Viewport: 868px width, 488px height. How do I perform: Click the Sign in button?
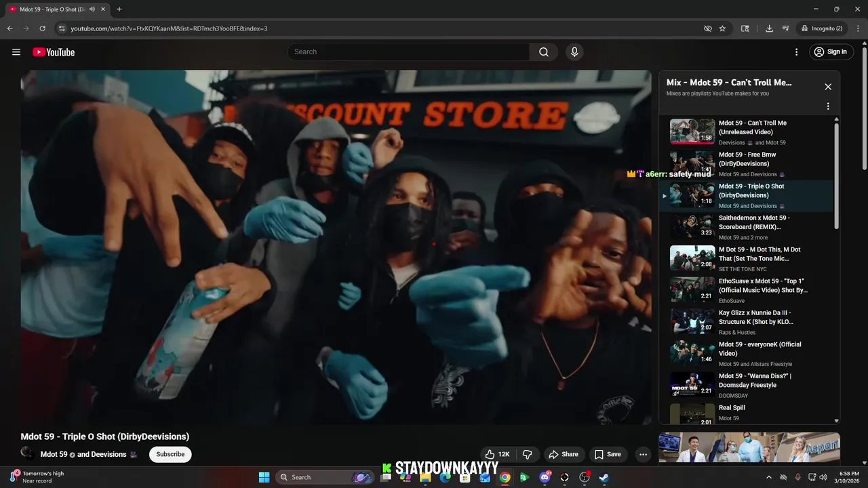[x=831, y=52]
